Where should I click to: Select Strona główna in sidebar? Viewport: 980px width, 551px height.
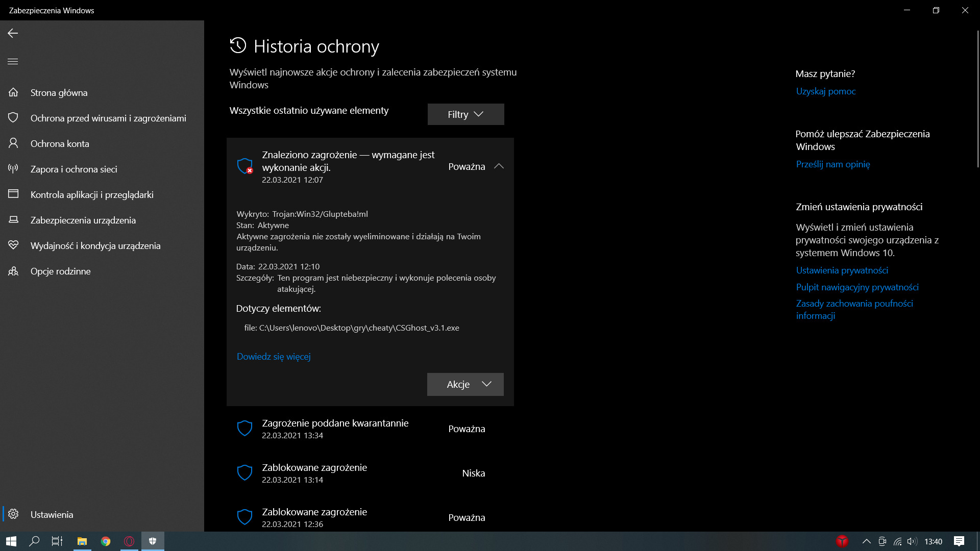[102, 92]
